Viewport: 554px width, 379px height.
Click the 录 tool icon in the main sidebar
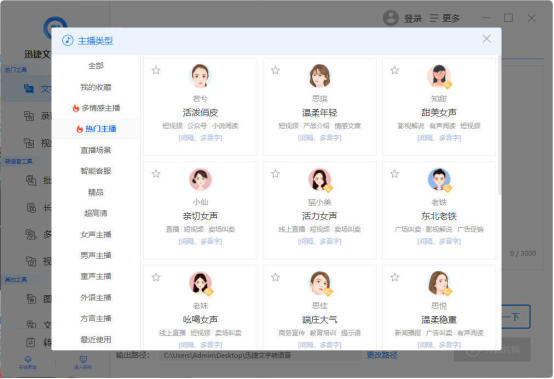[x=29, y=116]
